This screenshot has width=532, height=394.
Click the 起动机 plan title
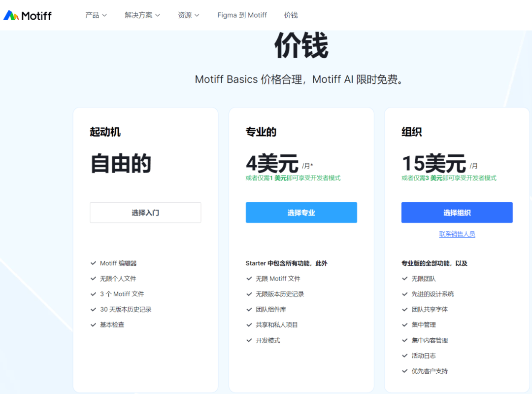(x=105, y=132)
